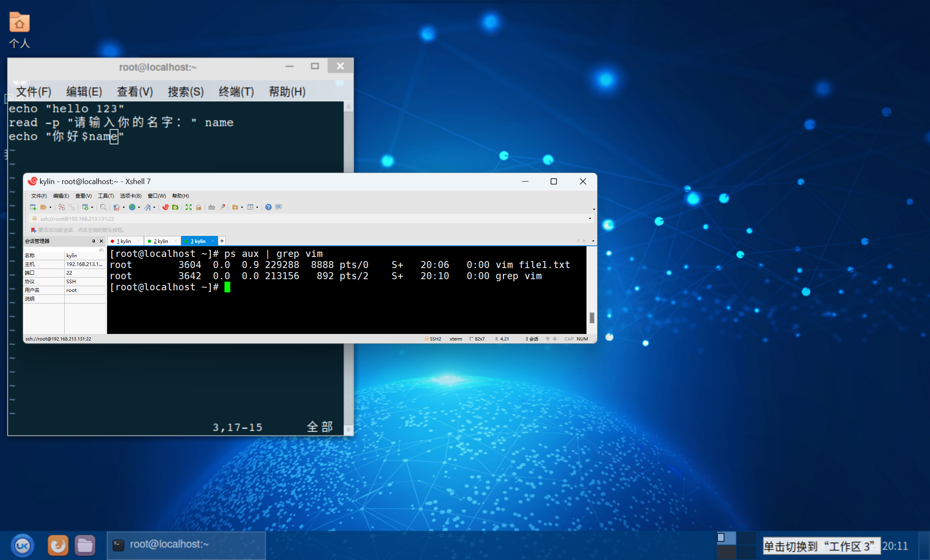Click the copy/paste transfer icon in Xshell toolbar
Screen dimensions: 930x560
tap(117, 207)
